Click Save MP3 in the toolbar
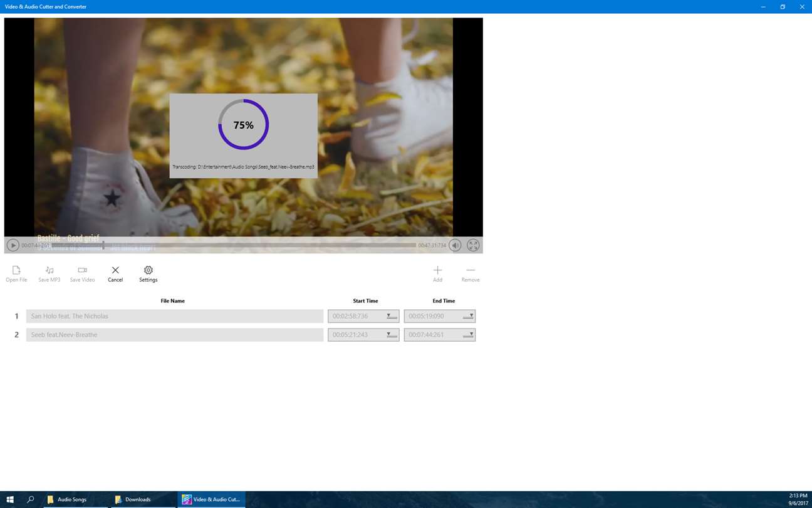This screenshot has width=812, height=508. 49,274
